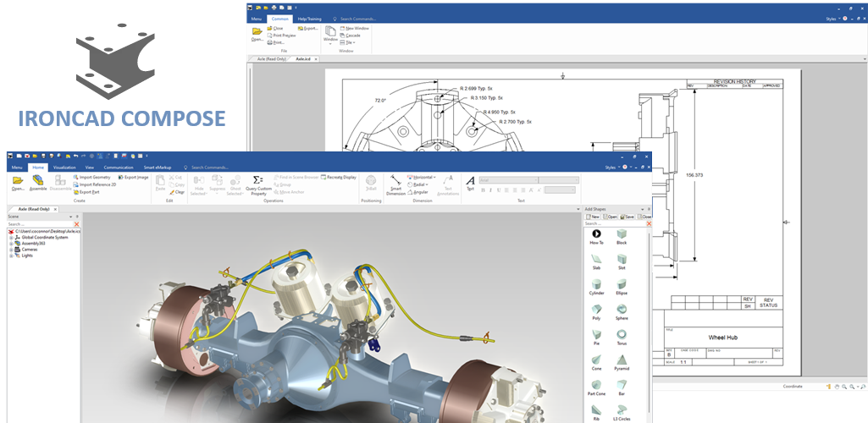This screenshot has height=423, width=868.
Task: Open the Communication ribbon tab
Action: (119, 168)
